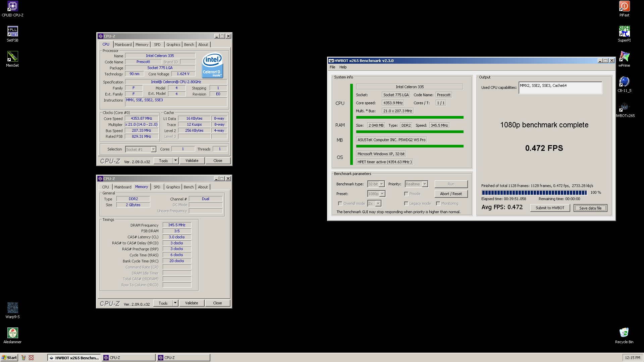Switch to HWBOT x265 Benchmark taskbar button
The image size is (644, 362).
click(x=74, y=358)
